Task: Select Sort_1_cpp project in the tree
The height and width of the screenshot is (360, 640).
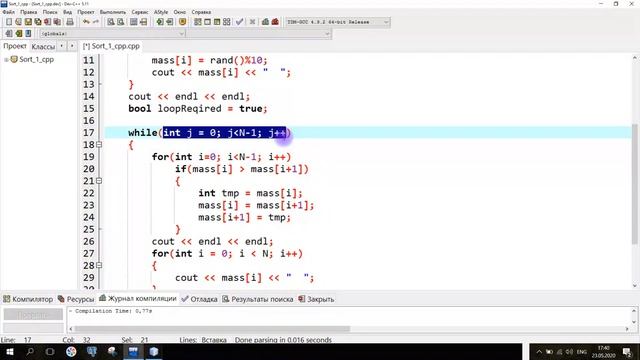Action: [x=36, y=60]
